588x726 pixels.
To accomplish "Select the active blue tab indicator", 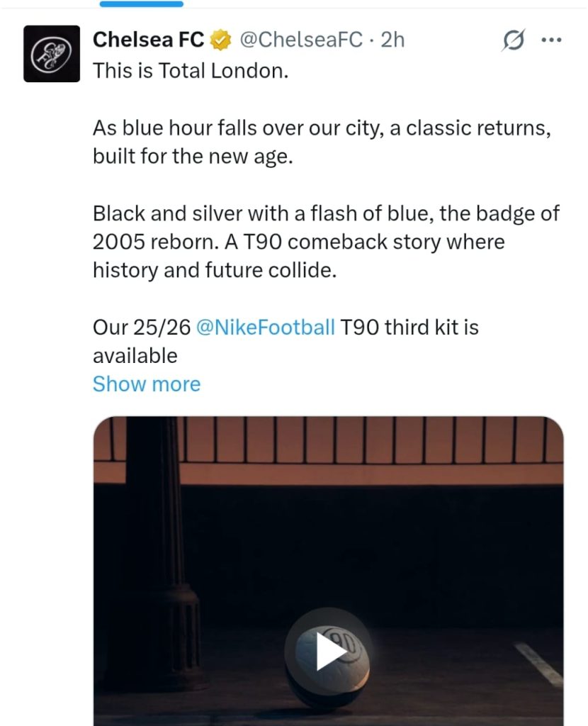I will [142, 4].
